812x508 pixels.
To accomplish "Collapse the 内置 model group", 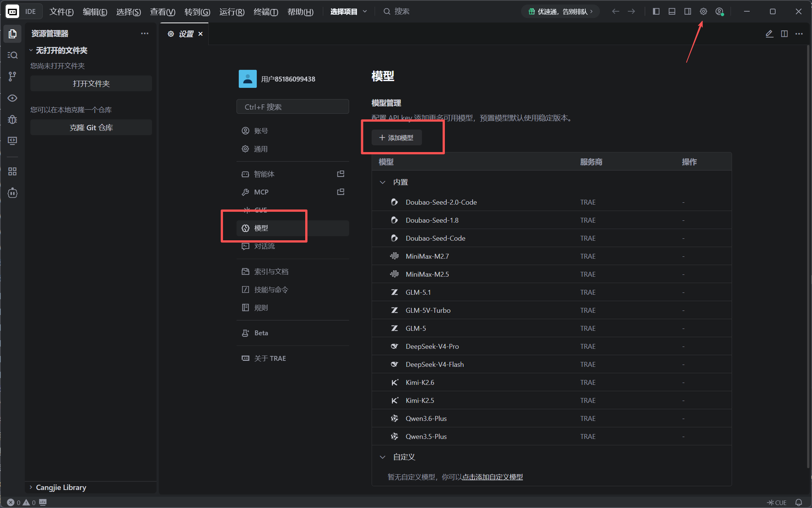I will click(383, 182).
